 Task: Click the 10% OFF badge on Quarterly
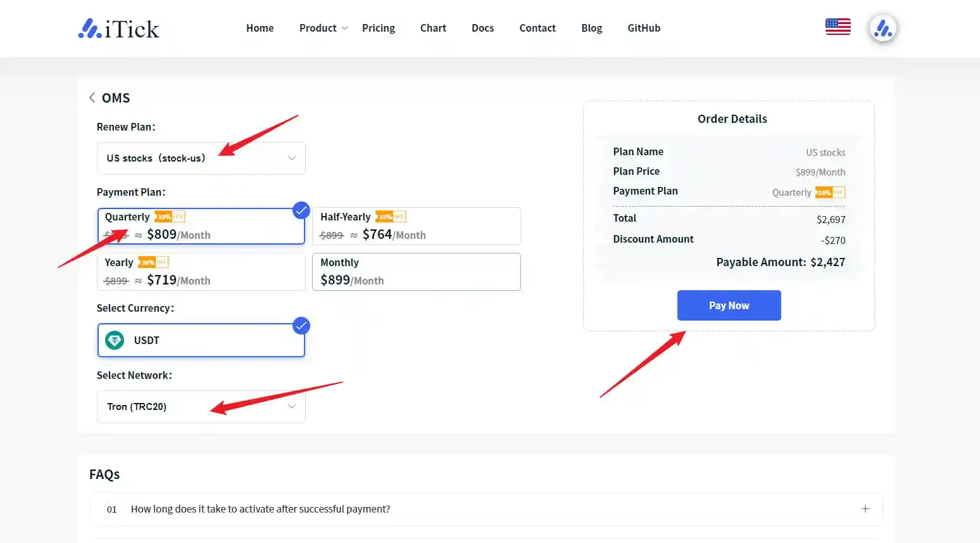[x=170, y=217]
